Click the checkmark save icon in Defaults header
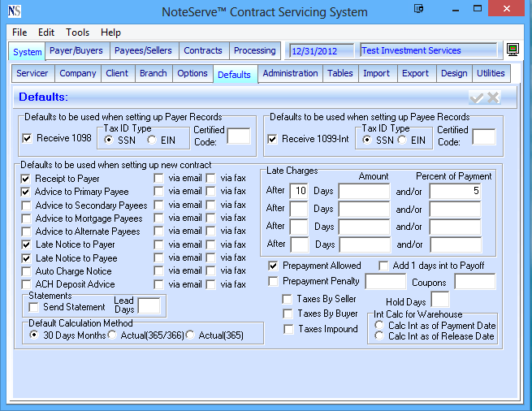The width and height of the screenshot is (532, 411). (x=477, y=97)
